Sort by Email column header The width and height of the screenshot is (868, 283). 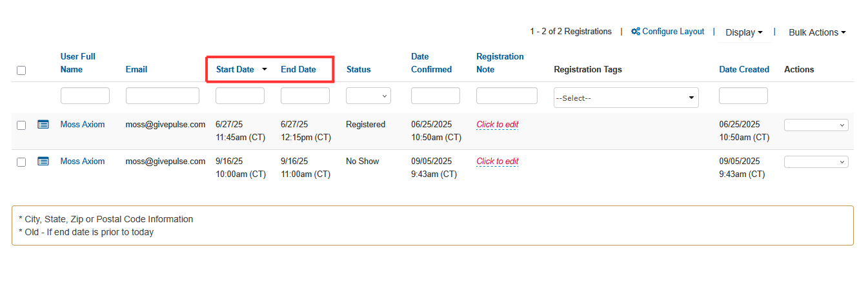(x=137, y=69)
